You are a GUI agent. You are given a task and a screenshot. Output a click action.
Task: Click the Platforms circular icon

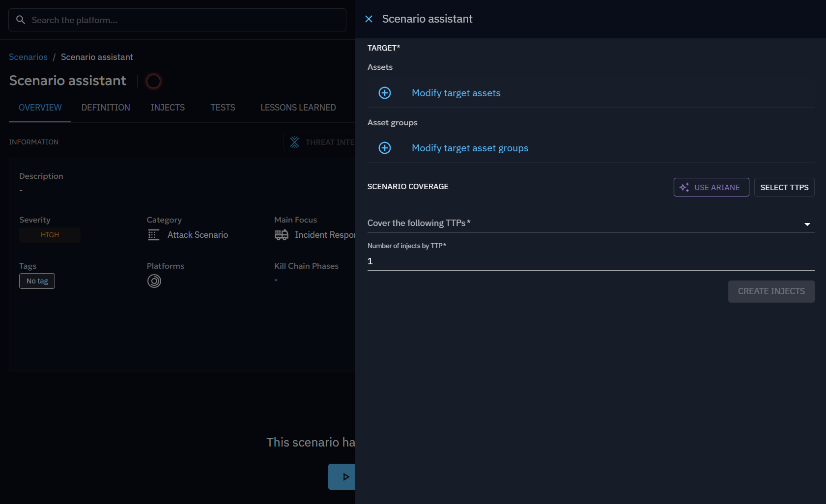pos(154,281)
